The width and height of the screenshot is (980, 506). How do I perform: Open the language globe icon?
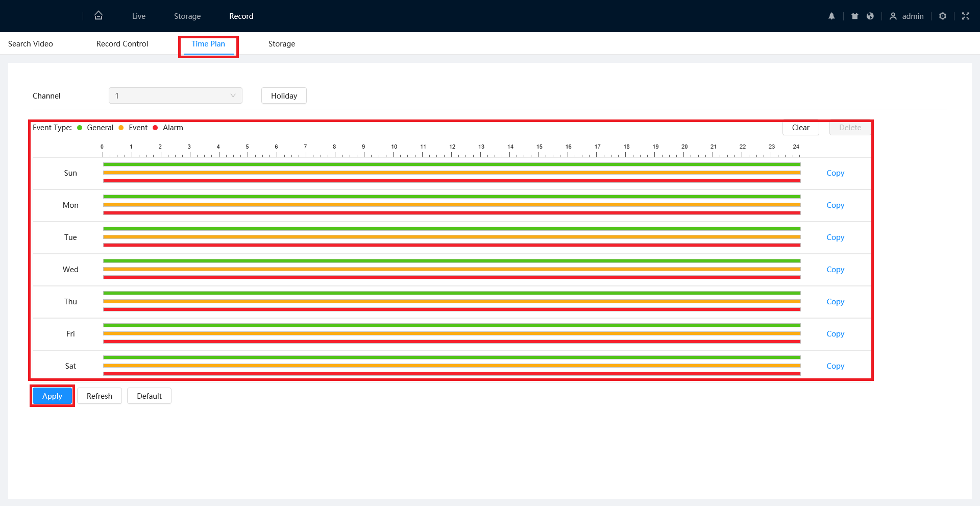point(870,16)
